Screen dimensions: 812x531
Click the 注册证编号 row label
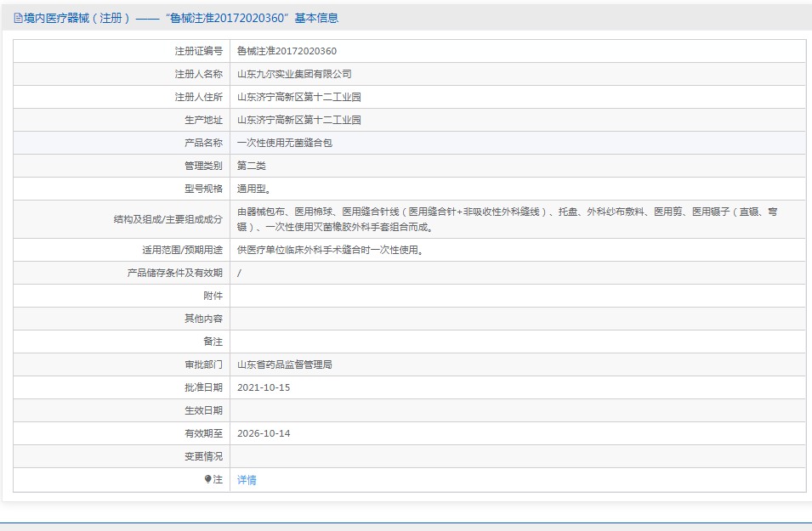click(x=198, y=51)
